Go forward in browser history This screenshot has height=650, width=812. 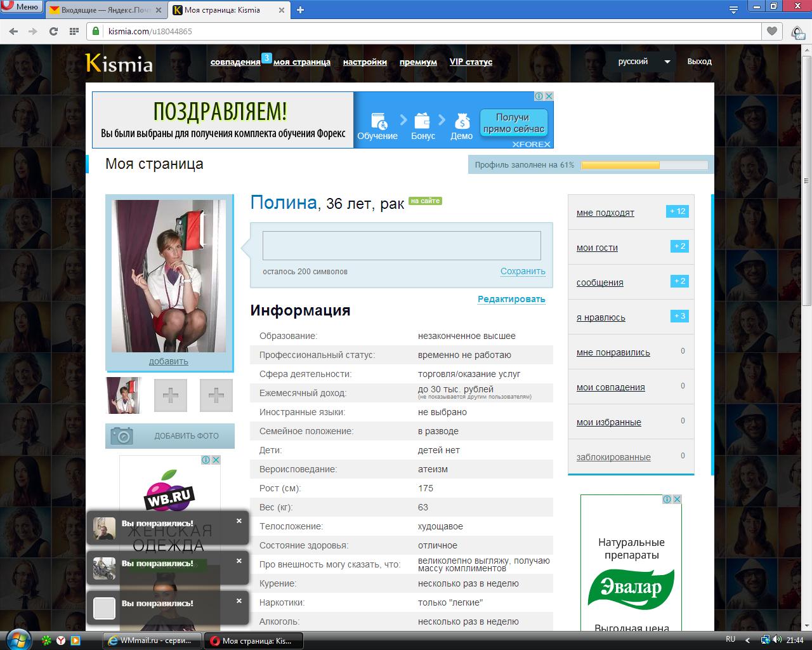click(33, 31)
